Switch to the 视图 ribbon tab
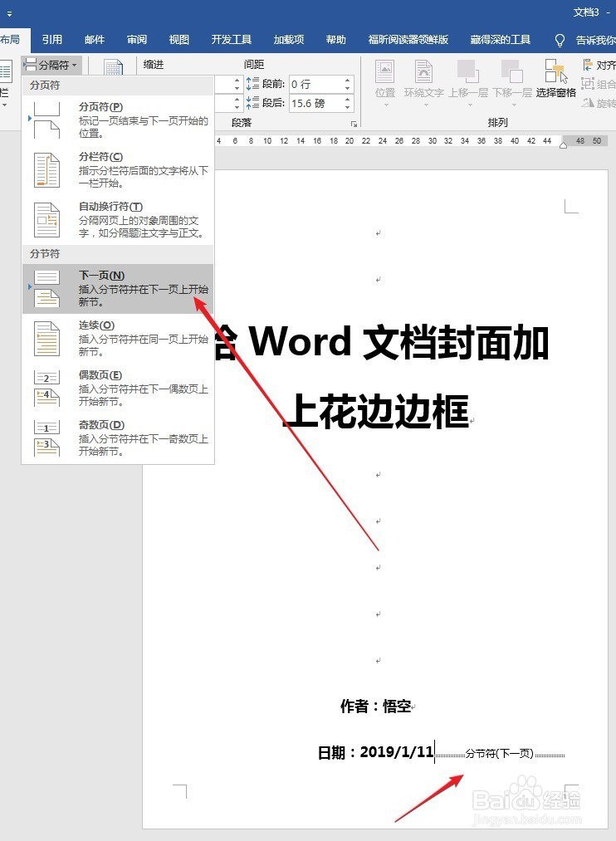616x841 pixels. pyautogui.click(x=179, y=40)
